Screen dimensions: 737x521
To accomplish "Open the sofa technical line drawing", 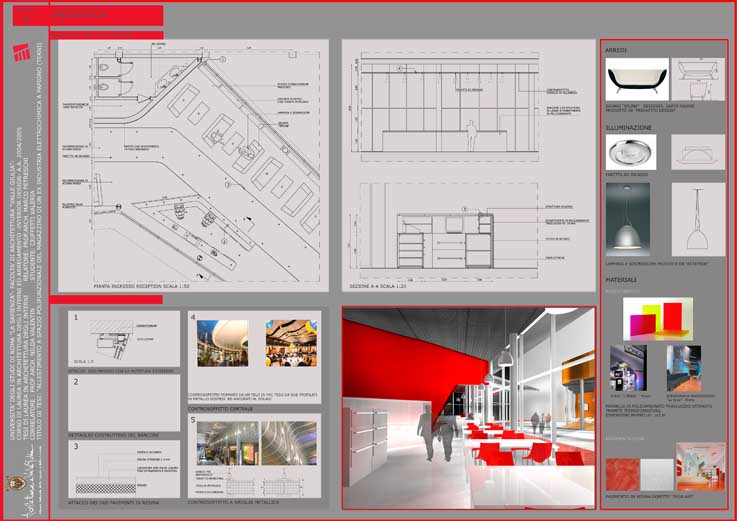I will [x=698, y=79].
